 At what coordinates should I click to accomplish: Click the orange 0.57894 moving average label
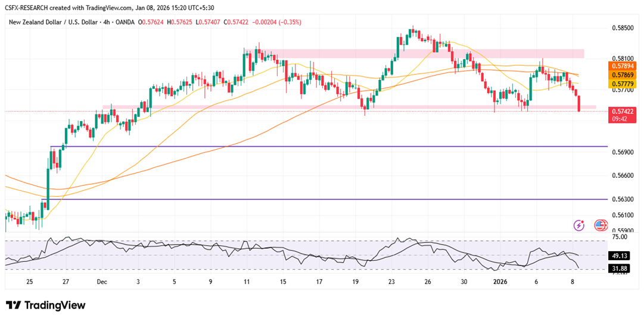click(x=623, y=66)
